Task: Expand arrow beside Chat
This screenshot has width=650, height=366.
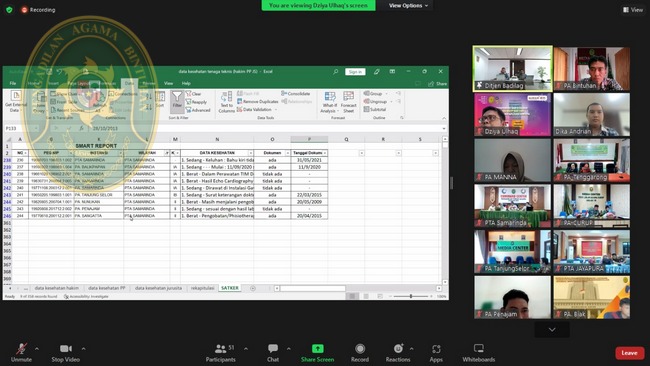Action: [x=289, y=349]
